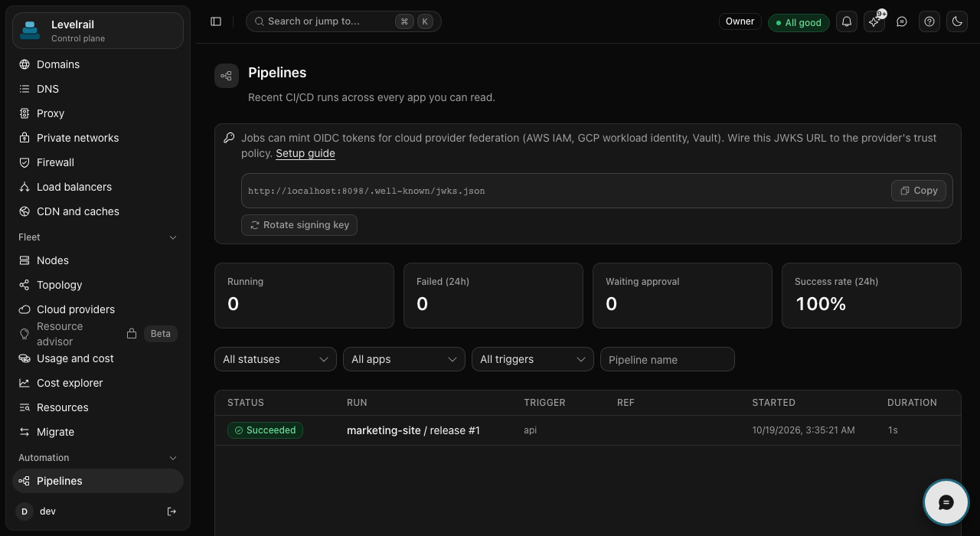This screenshot has width=980, height=536.
Task: Open the Levelrail Control plane switcher
Action: click(98, 31)
